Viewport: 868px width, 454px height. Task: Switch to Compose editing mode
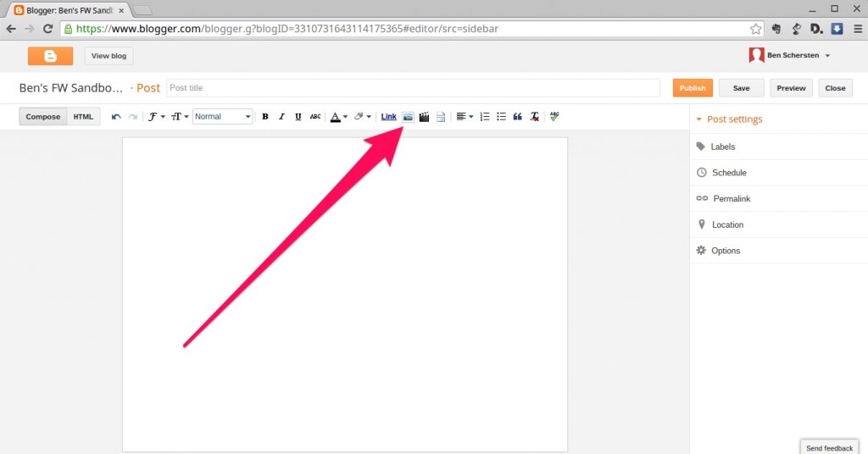tap(43, 117)
